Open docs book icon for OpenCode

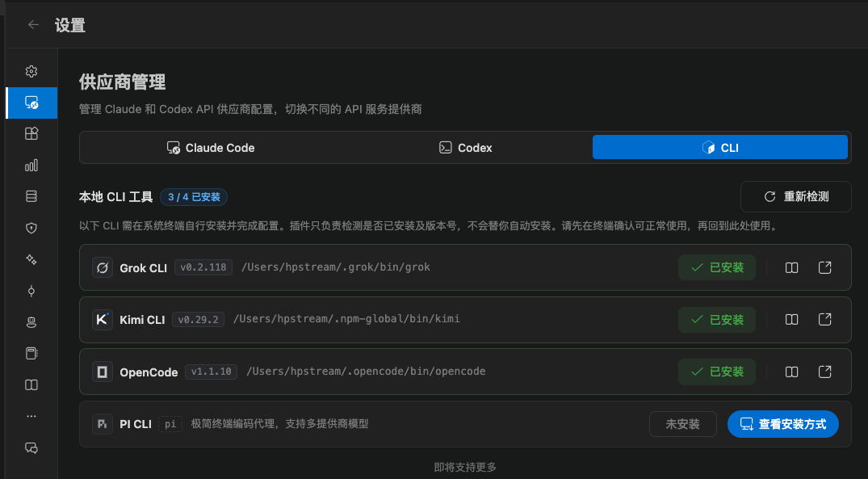(791, 372)
